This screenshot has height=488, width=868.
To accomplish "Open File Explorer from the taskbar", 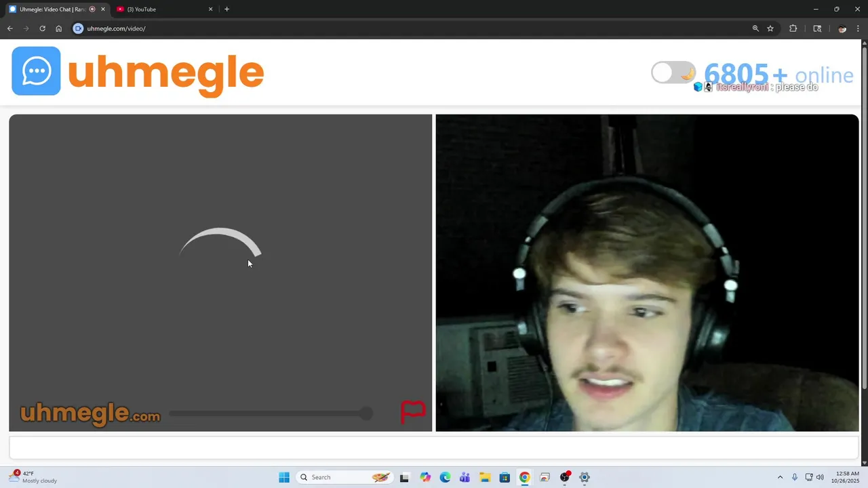I will pyautogui.click(x=485, y=477).
